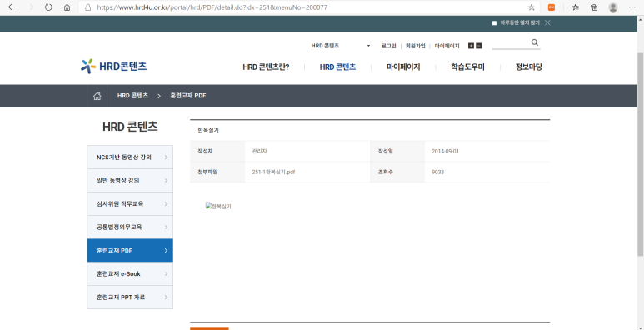This screenshot has width=644, height=330.
Task: Select 훈련교재 PPT 자료 sidebar item
Action: [130, 297]
